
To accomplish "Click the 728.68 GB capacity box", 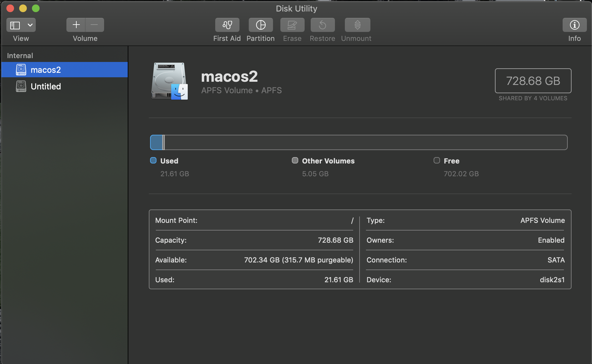I will pyautogui.click(x=533, y=81).
